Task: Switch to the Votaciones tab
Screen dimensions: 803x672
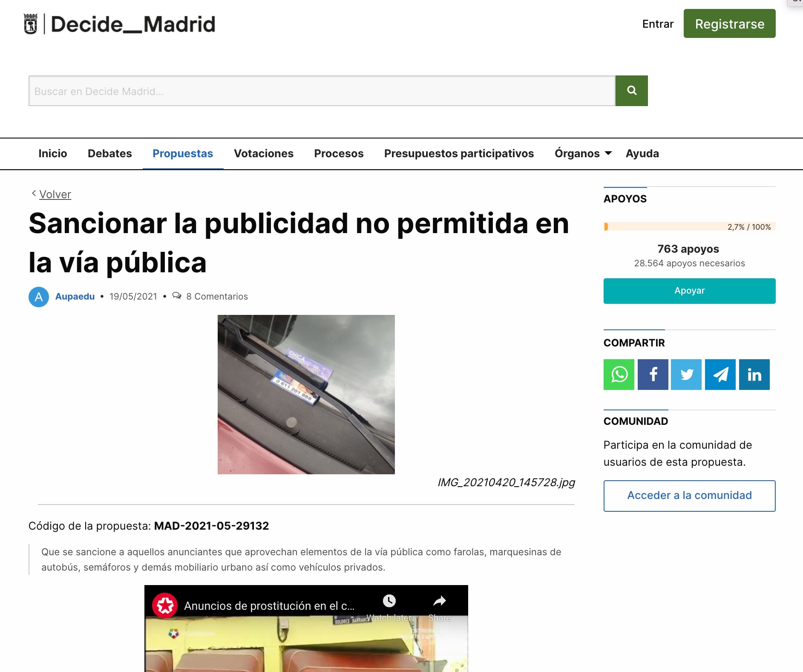Action: 263,153
